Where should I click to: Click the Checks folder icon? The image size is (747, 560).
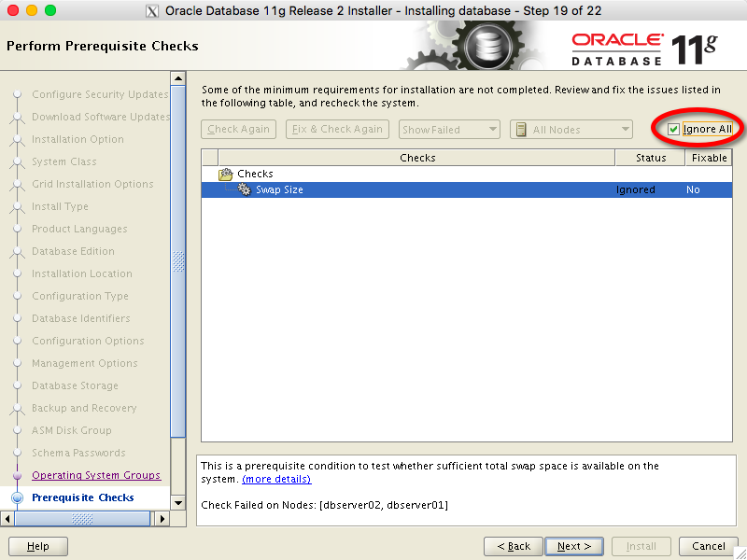click(225, 174)
